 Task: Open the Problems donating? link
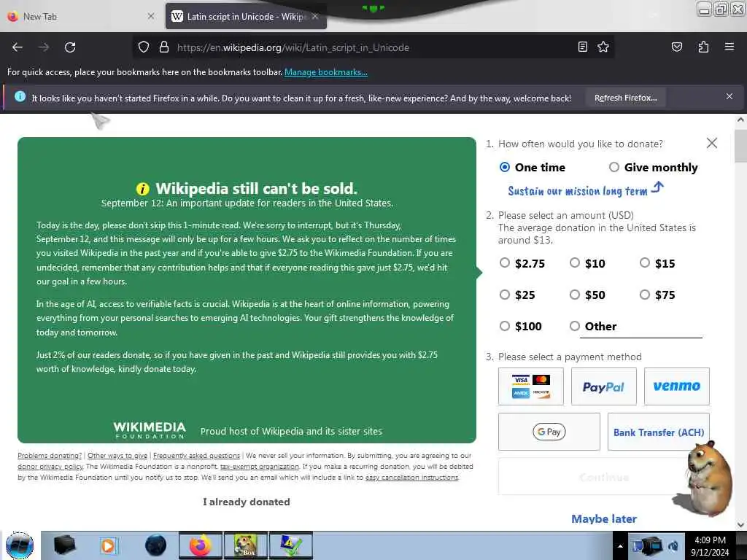(50, 456)
